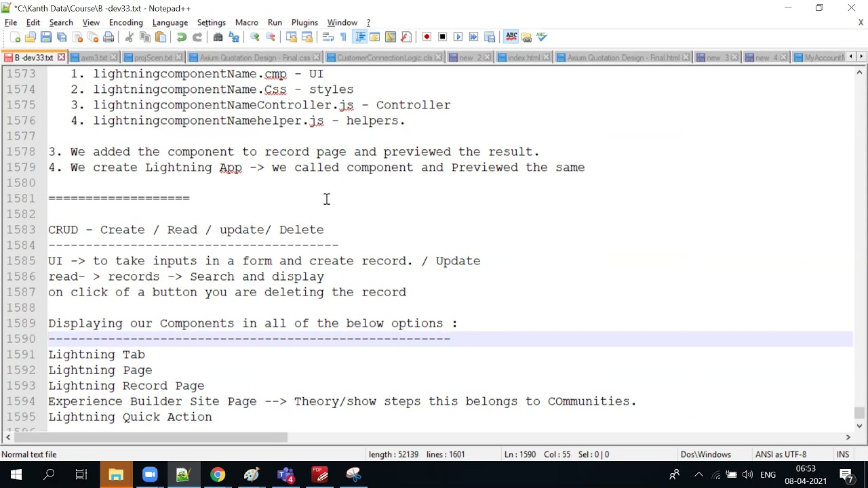
Task: Play back the recorded macro
Action: point(458,37)
